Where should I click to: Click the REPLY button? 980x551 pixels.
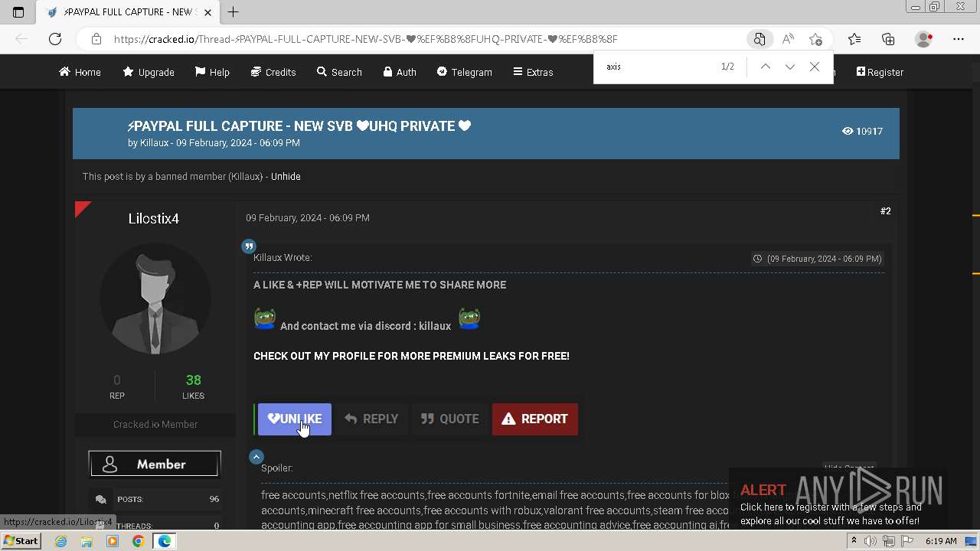click(371, 419)
